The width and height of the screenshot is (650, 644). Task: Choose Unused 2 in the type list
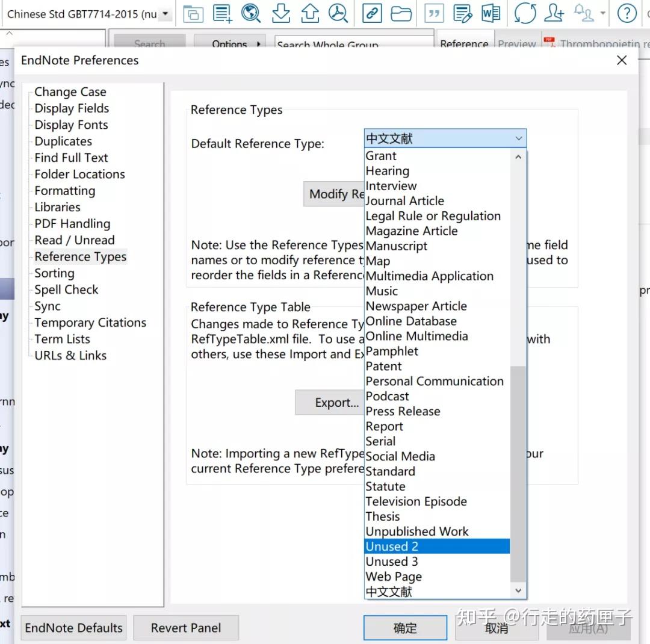coord(438,546)
